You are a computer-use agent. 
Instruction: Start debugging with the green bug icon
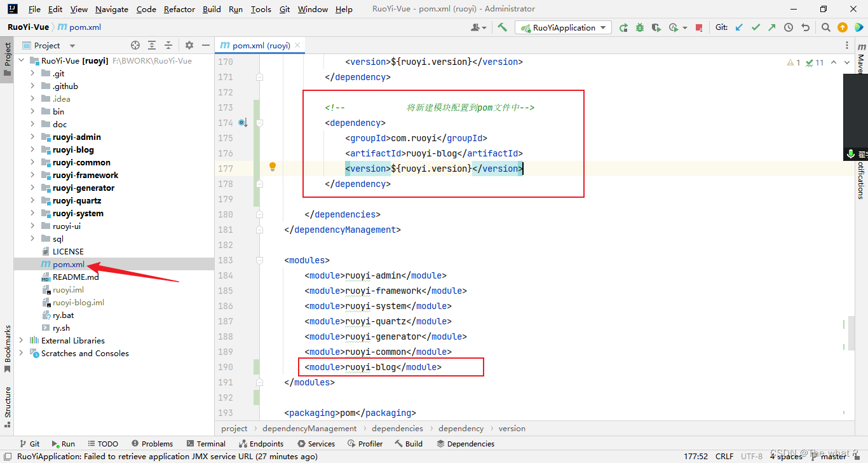pyautogui.click(x=640, y=27)
